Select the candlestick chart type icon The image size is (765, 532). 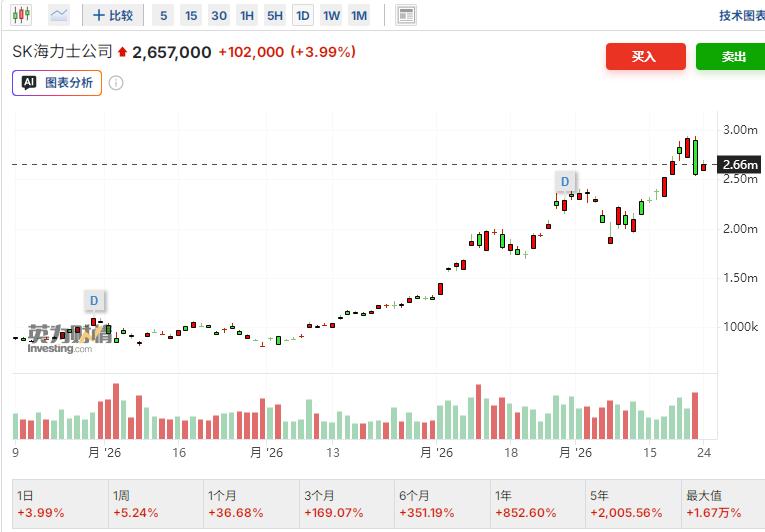21,15
